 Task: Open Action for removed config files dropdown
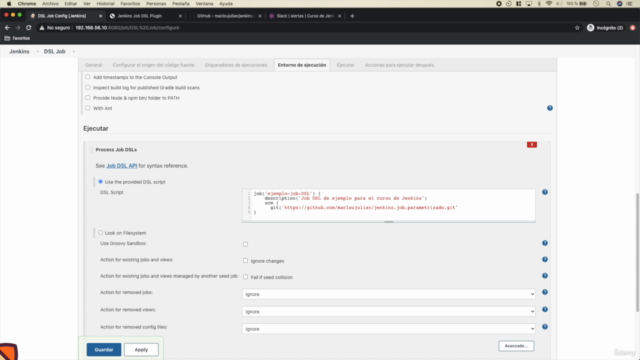[389, 329]
